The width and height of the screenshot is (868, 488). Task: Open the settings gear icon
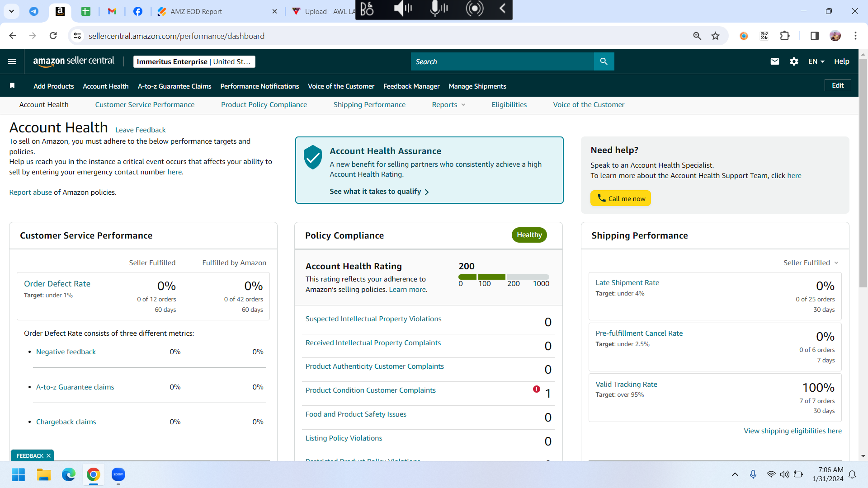794,61
